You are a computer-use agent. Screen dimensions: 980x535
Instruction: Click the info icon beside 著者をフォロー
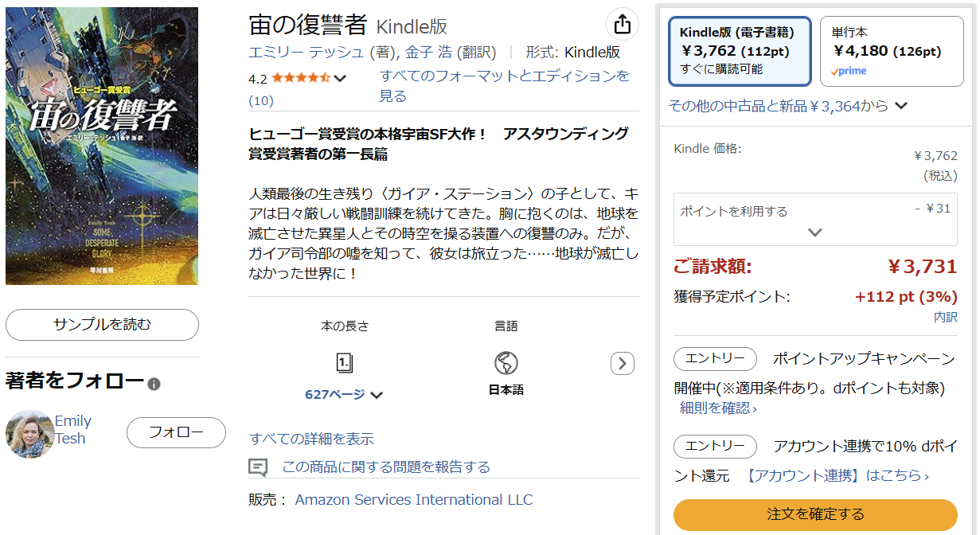pyautogui.click(x=154, y=384)
